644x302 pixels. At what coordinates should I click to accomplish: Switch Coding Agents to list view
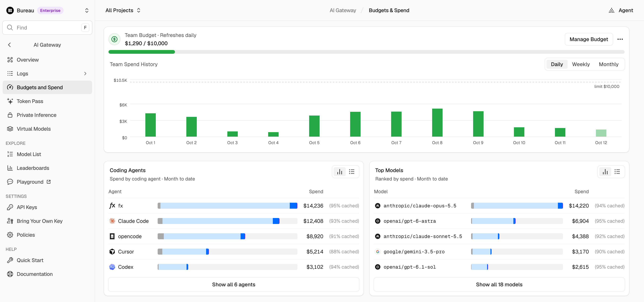352,172
